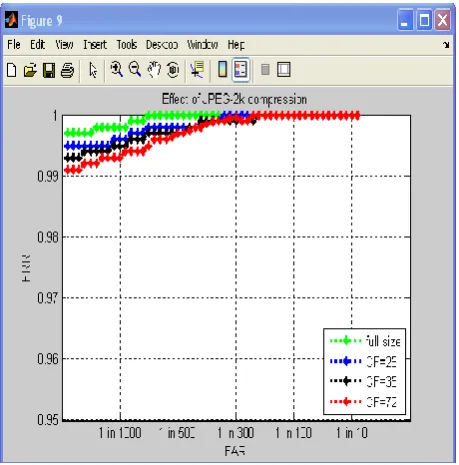Open a file with folder icon
Viewport: 459px width, 465px height.
point(30,70)
